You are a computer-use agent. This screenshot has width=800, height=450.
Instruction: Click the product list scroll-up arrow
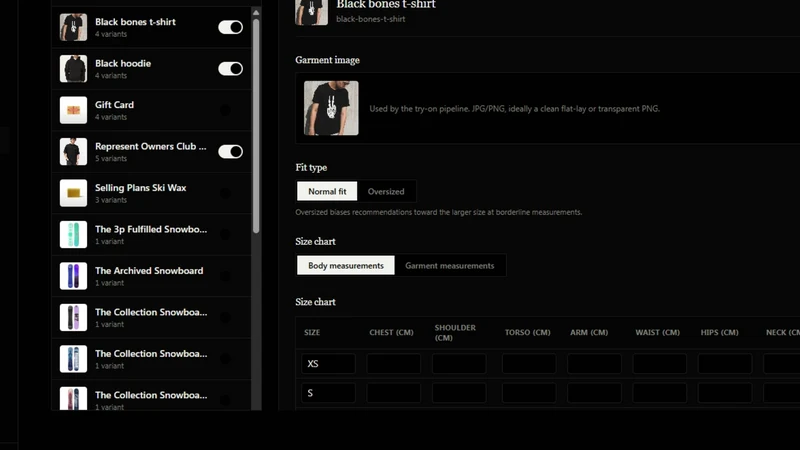coord(256,12)
